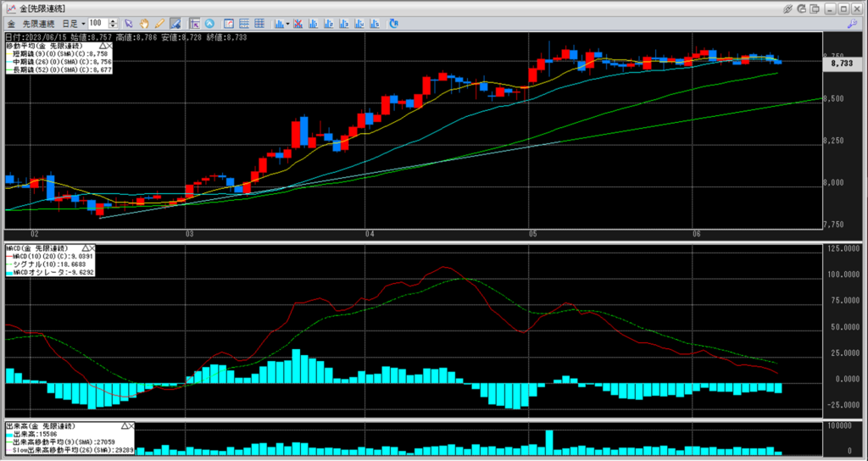
Task: Click the bar count stepper arrows
Action: (114, 23)
